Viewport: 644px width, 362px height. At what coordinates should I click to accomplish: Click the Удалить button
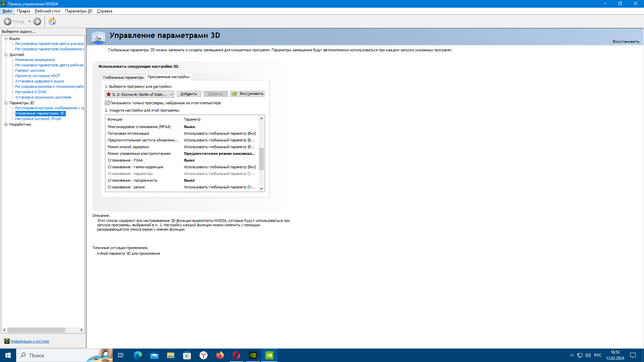215,94
